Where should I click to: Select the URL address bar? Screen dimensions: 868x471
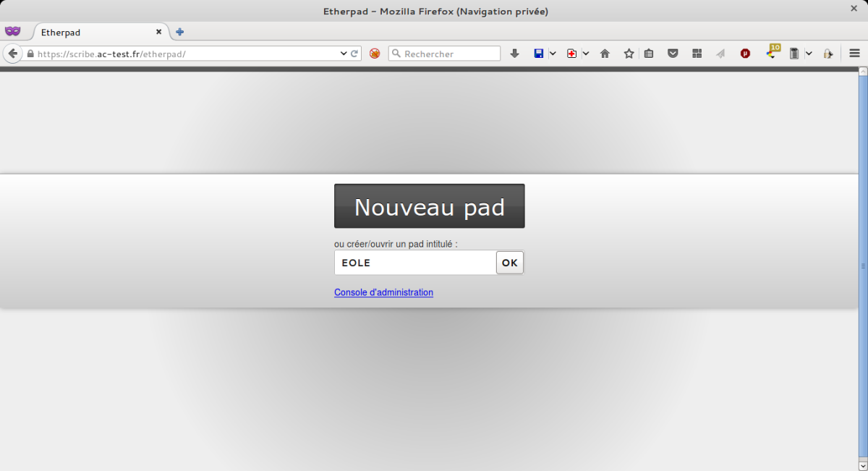tap(187, 54)
